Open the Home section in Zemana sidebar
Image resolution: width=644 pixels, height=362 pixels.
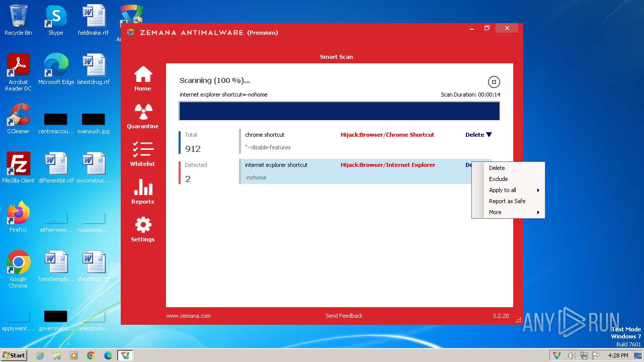[x=143, y=78]
